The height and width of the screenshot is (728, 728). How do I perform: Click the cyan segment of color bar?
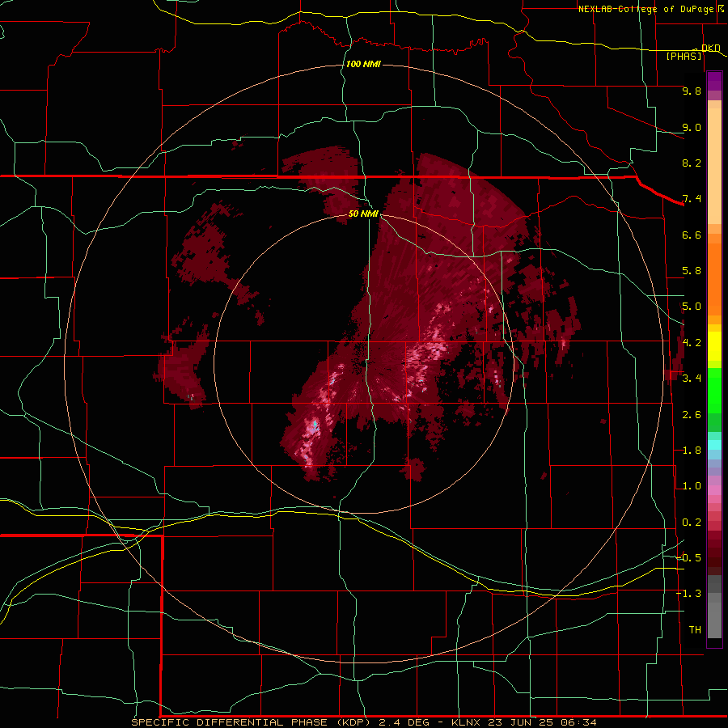point(714,445)
